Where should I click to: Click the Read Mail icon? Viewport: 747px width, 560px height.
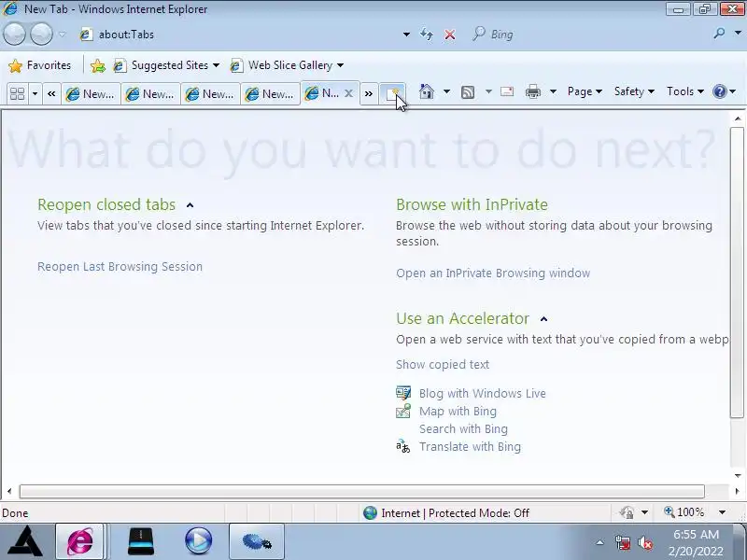507,91
